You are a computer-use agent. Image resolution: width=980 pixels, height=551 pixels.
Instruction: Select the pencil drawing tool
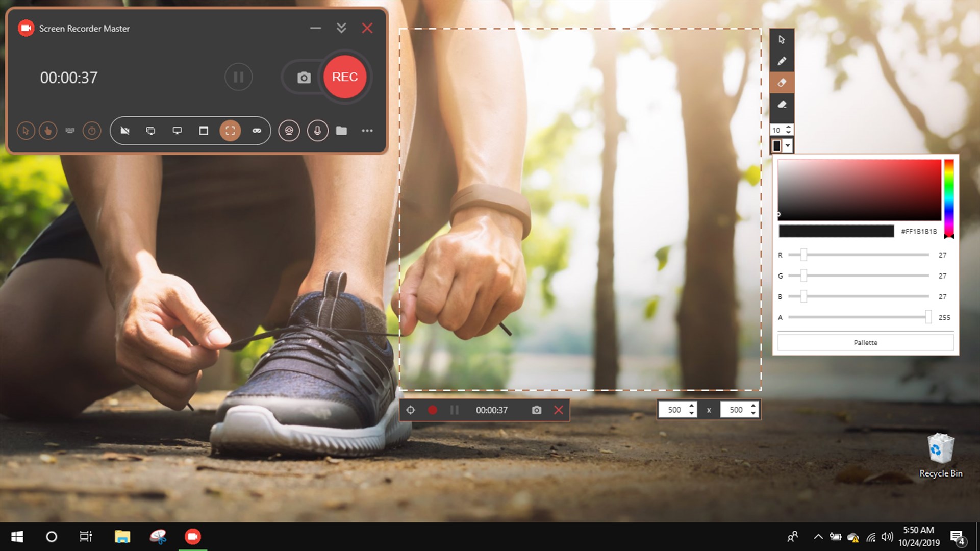click(782, 61)
